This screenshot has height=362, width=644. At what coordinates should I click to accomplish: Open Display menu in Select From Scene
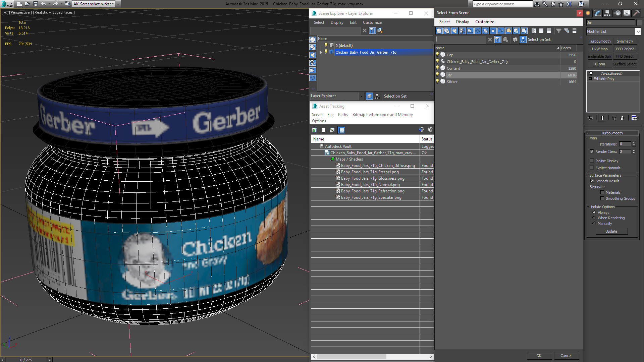click(x=462, y=22)
